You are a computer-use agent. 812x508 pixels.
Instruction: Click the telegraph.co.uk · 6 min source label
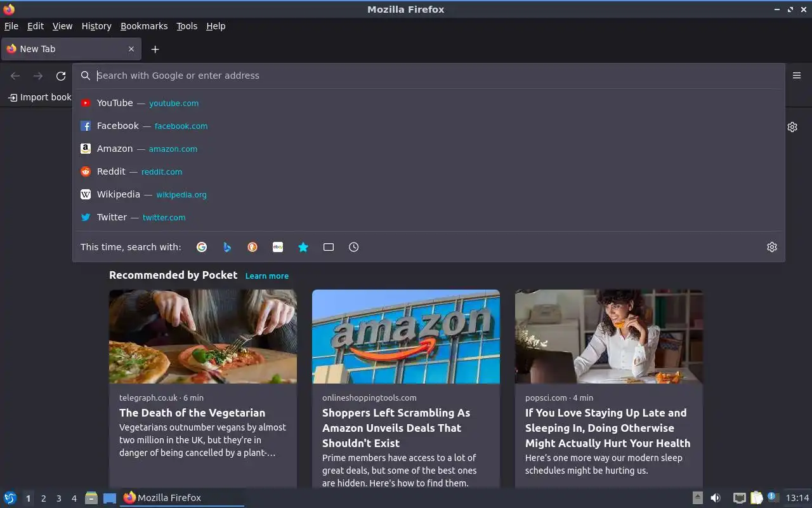[161, 398]
